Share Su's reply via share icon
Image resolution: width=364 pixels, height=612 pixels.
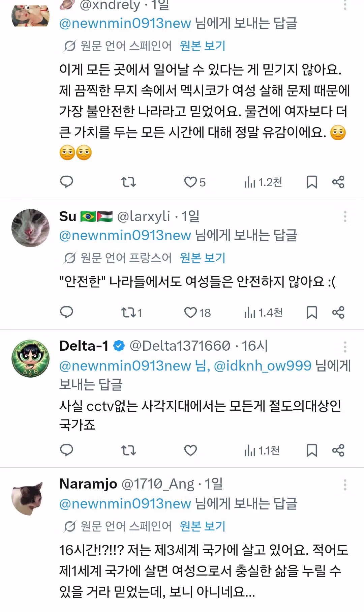(338, 313)
